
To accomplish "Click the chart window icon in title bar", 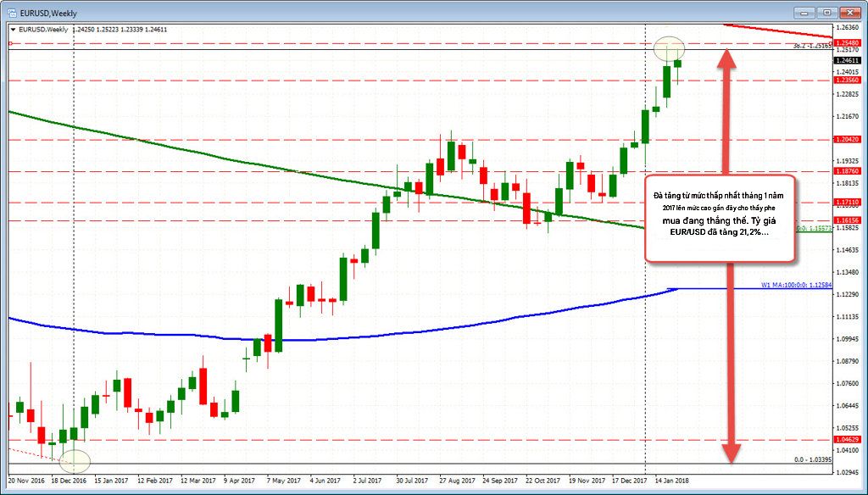I will [11, 12].
